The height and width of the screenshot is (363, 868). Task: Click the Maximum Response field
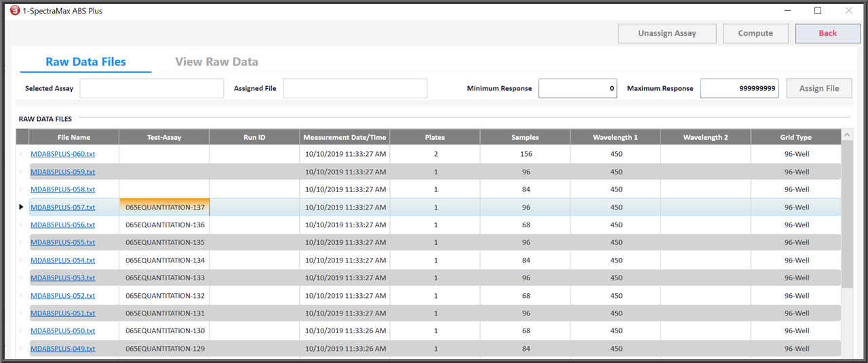739,88
